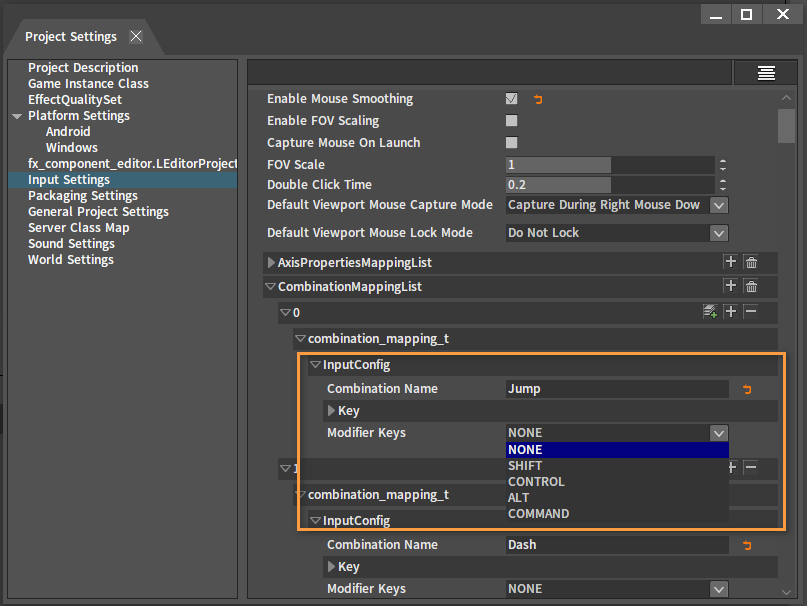
Task: Open Server Class Map
Action: pyautogui.click(x=79, y=228)
